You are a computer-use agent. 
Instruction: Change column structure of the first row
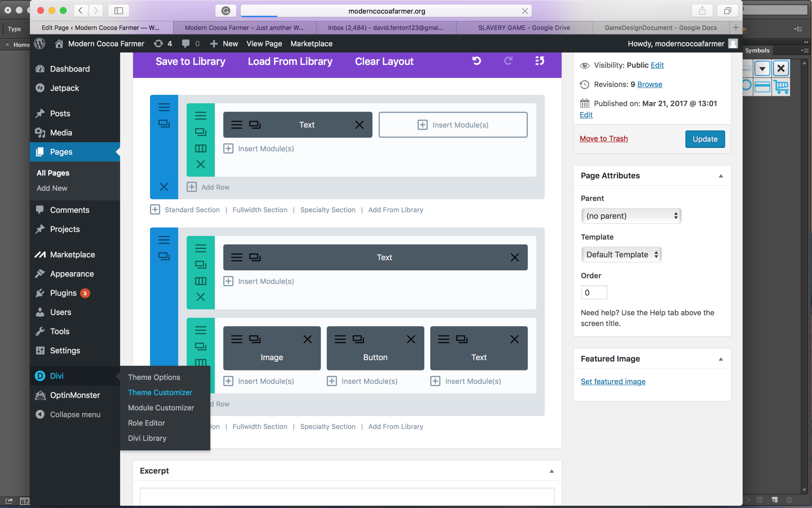[x=200, y=148]
